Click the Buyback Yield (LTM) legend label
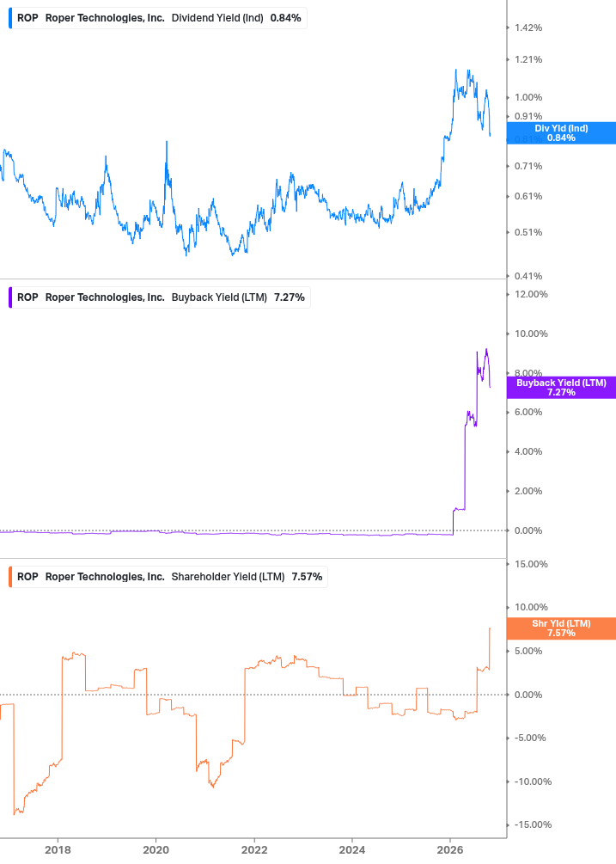616x864 pixels. [x=219, y=297]
